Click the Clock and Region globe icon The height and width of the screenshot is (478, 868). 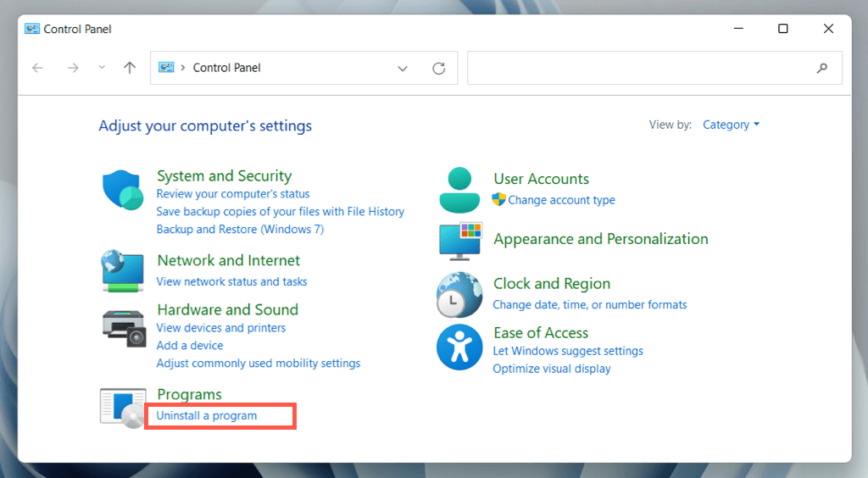tap(459, 294)
